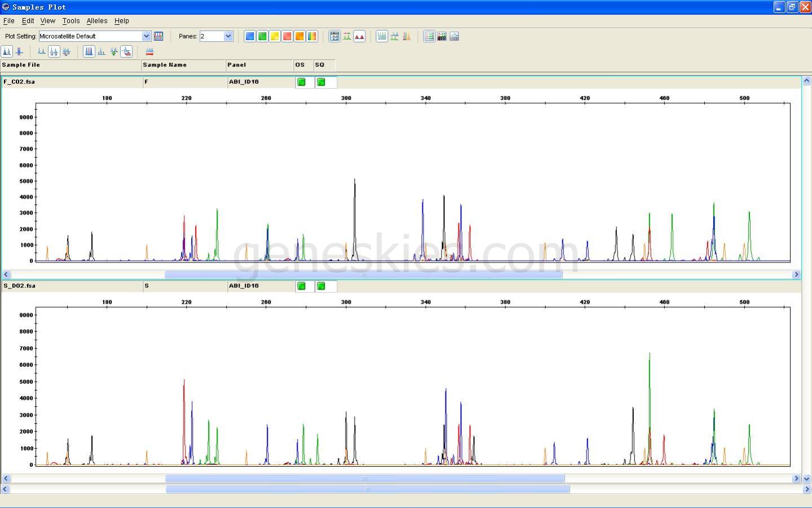Click the black genotypes table icon
This screenshot has width=812, height=508.
(442, 36)
